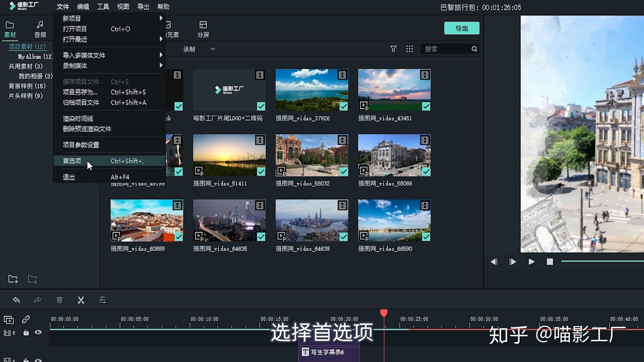Image resolution: width=644 pixels, height=362 pixels.
Task: Click the trash delete icon in timeline toolbar
Action: pos(59,300)
